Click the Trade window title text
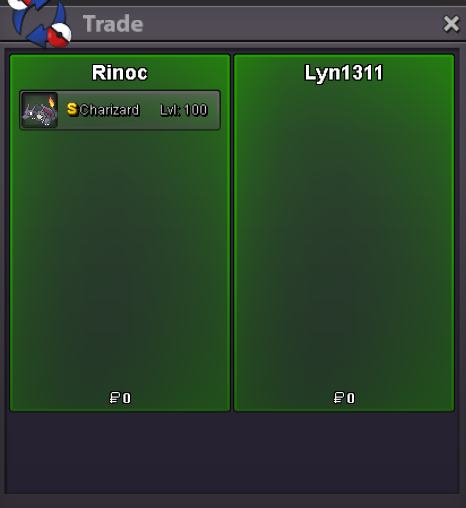 pos(113,24)
